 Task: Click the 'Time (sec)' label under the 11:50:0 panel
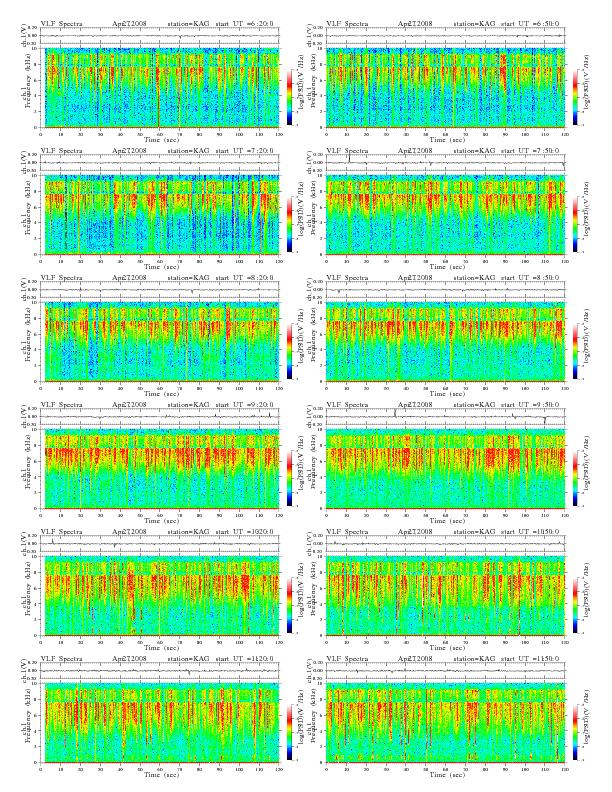click(x=447, y=775)
